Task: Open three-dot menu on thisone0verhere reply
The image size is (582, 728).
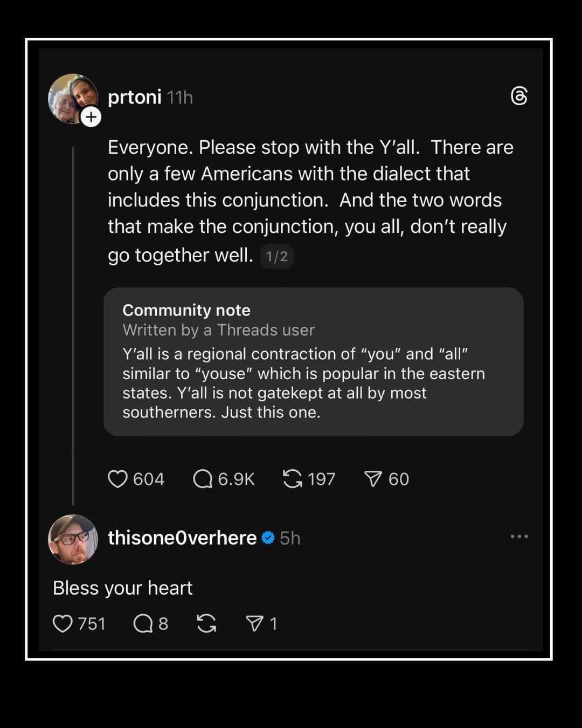Action: (x=519, y=537)
